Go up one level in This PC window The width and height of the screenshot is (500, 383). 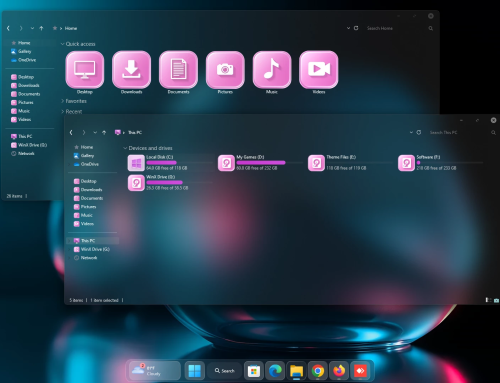pyautogui.click(x=104, y=132)
